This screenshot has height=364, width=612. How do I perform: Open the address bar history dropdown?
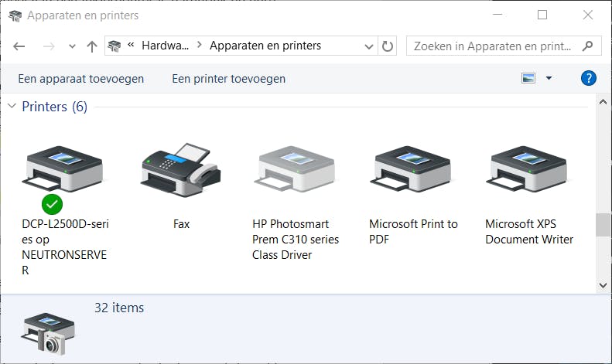click(369, 46)
